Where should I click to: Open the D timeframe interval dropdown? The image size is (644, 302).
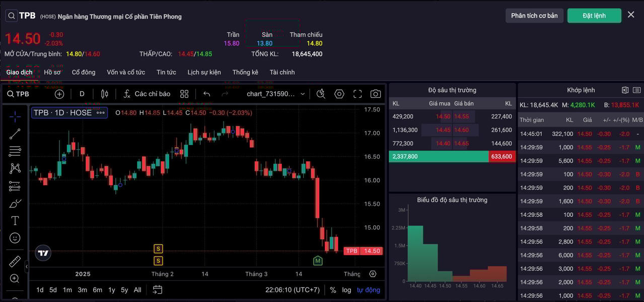82,94
